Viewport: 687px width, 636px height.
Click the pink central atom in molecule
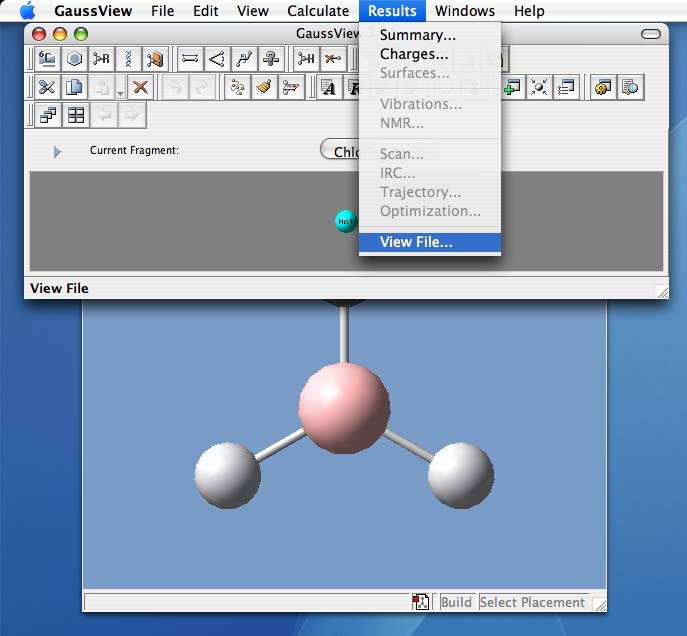pos(344,407)
